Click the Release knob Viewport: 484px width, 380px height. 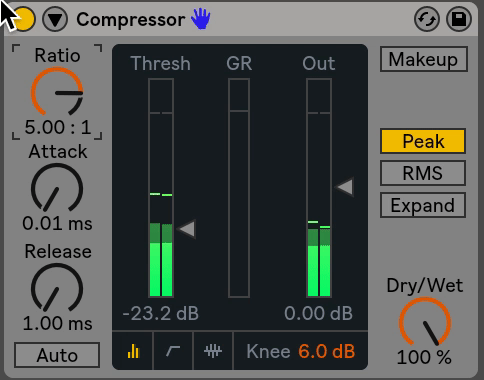point(57,288)
